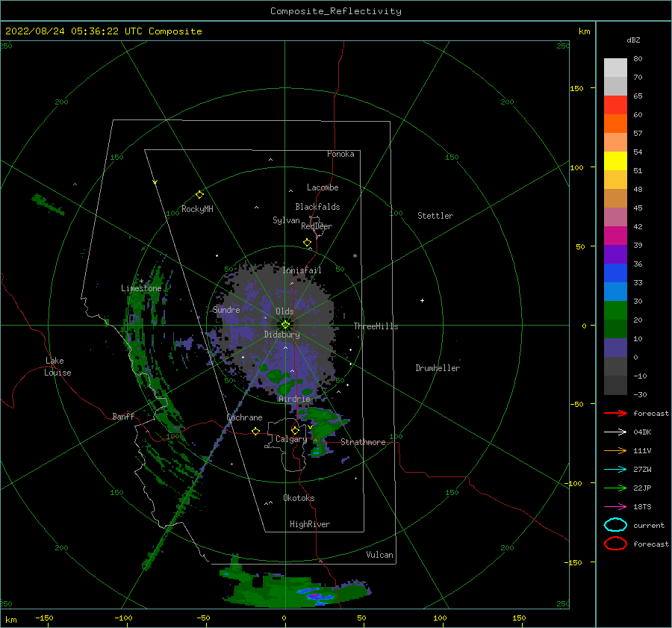Image resolution: width=672 pixels, height=628 pixels.
Task: Click the cyan 27ZW arrow legend icon
Action: coord(615,470)
